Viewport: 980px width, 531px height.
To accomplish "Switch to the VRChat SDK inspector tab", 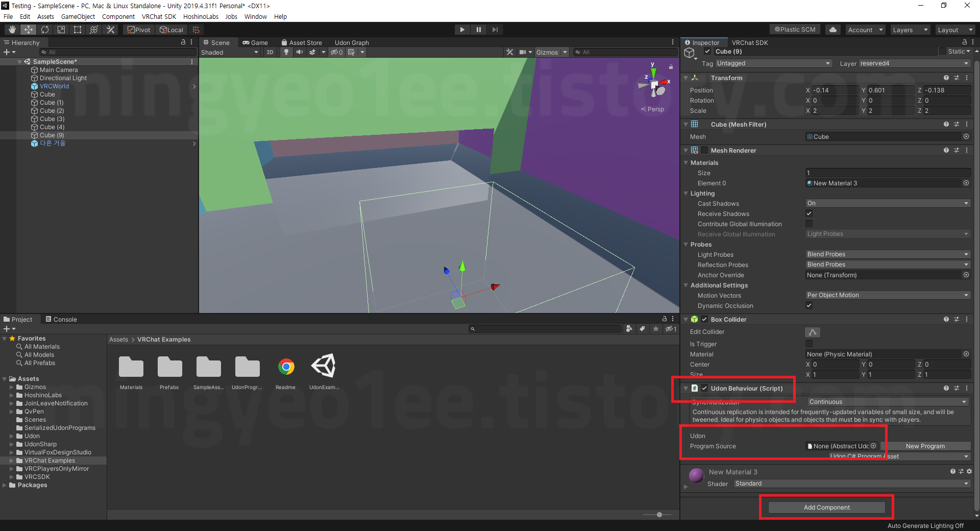I will tap(750, 42).
